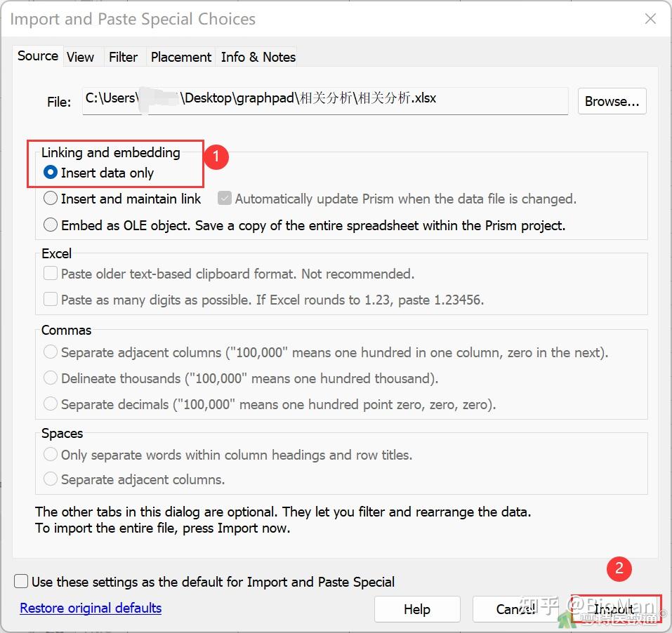Screen dimensions: 672x633
Task: Click Restore original defaults link
Action: (x=91, y=608)
